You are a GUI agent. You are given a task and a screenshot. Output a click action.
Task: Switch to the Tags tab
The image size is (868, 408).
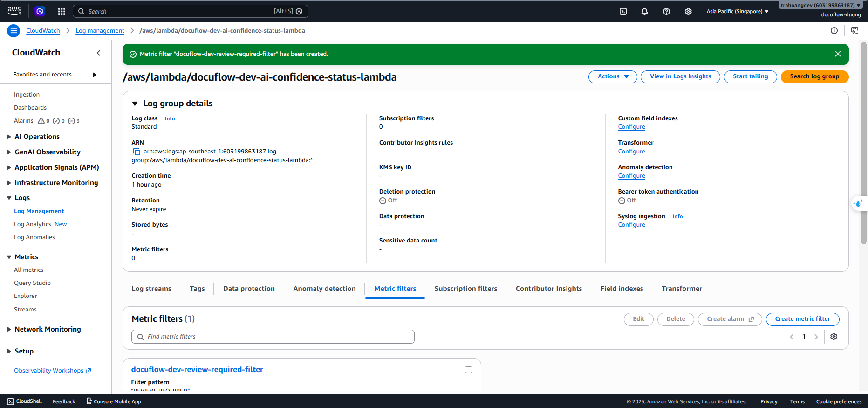point(197,289)
